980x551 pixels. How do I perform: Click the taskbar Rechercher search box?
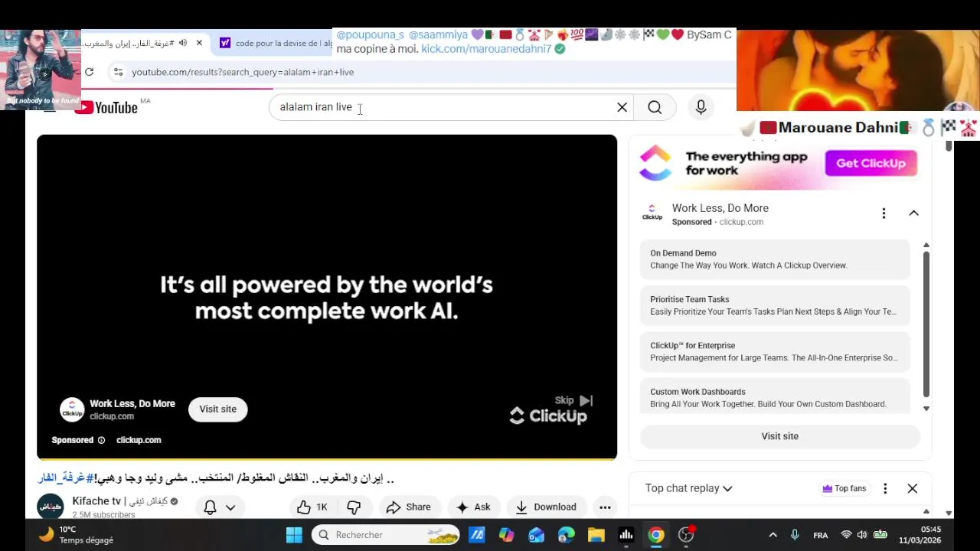tap(386, 535)
